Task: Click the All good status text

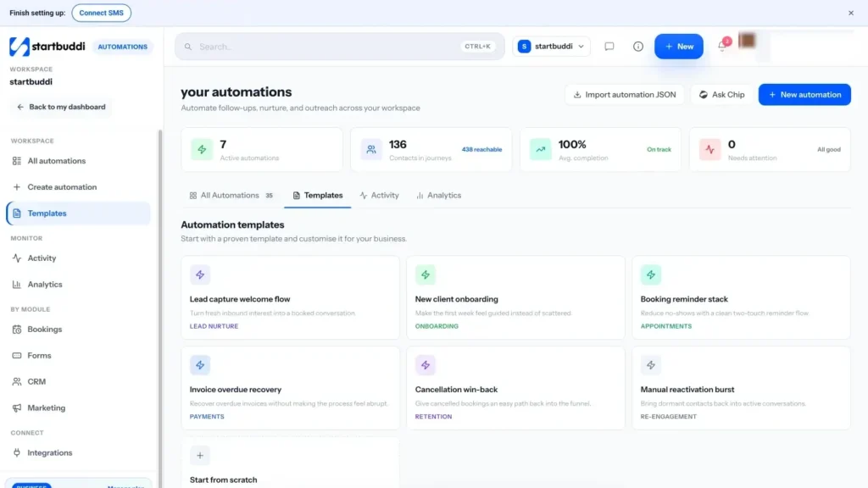Action: click(x=829, y=149)
